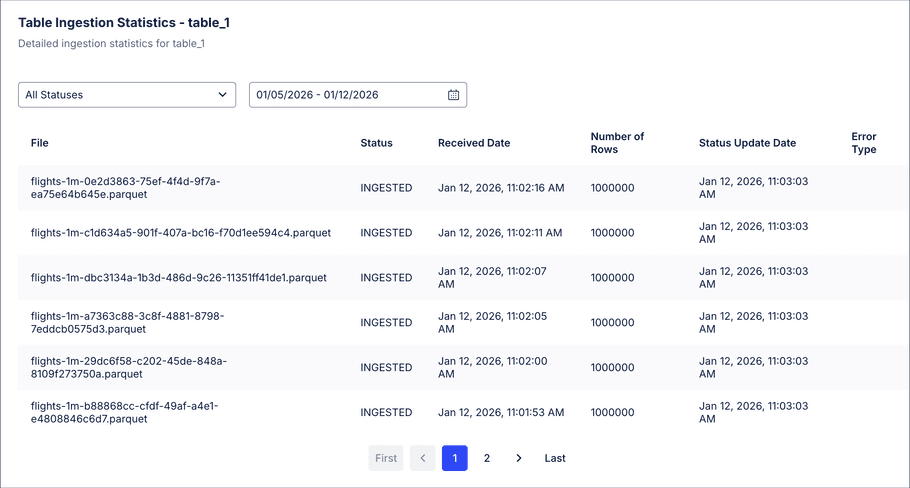Expand the All Statuses dropdown
The image size is (910, 488).
[127, 95]
